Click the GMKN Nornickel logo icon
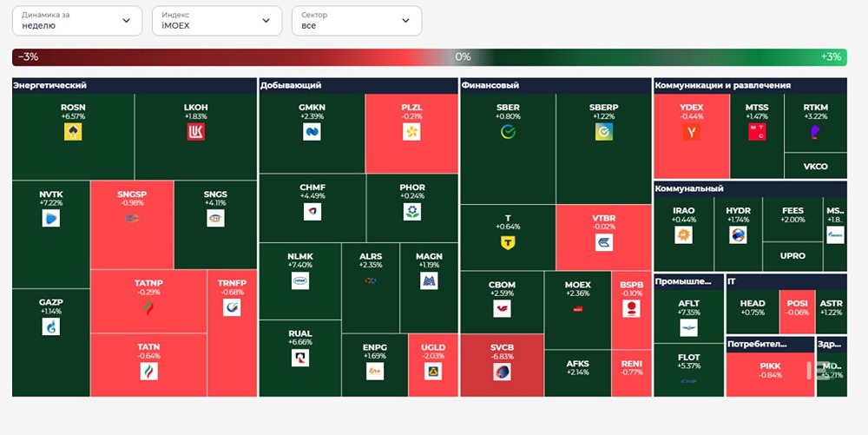The image size is (868, 435). coord(312,132)
